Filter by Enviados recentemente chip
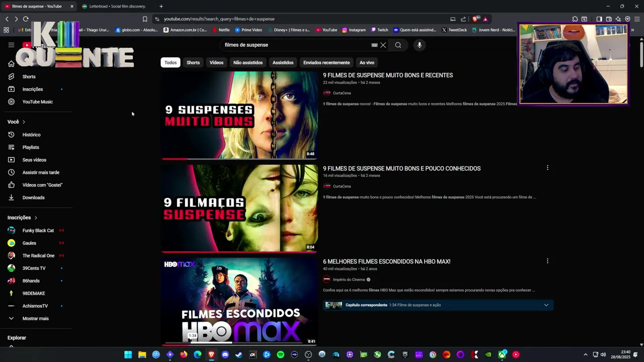The height and width of the screenshot is (362, 644). coord(327,62)
